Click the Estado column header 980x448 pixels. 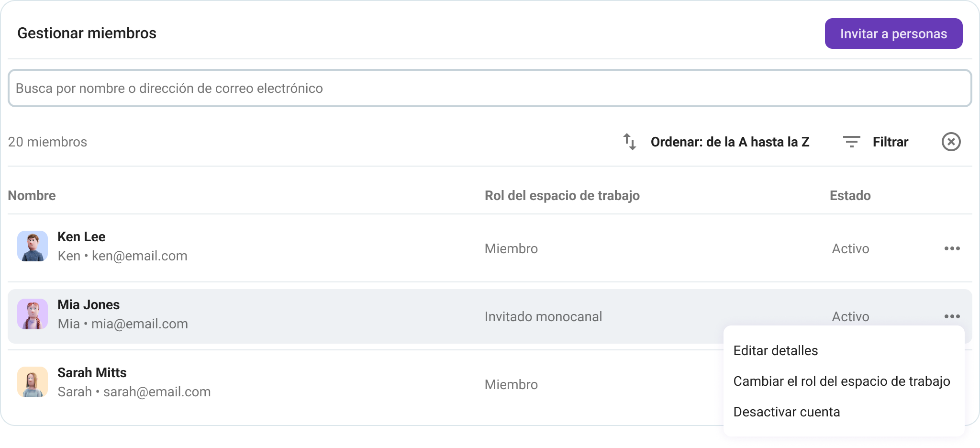click(850, 195)
